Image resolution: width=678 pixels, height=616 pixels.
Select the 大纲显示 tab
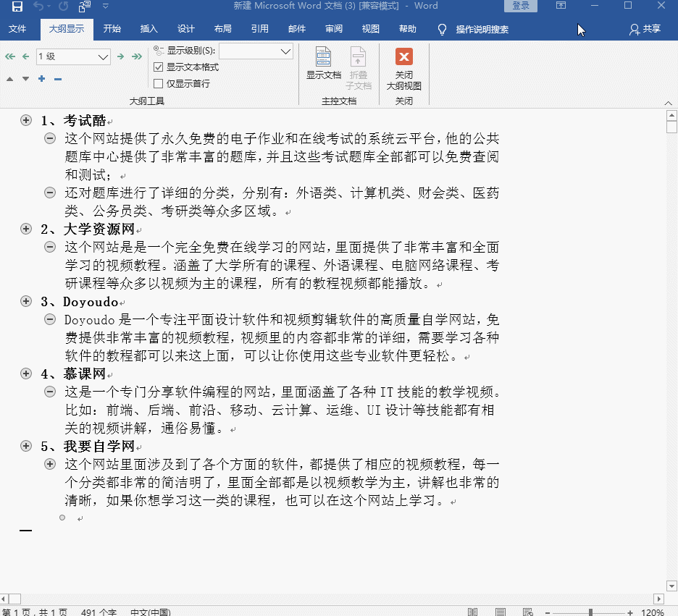pyautogui.click(x=67, y=29)
